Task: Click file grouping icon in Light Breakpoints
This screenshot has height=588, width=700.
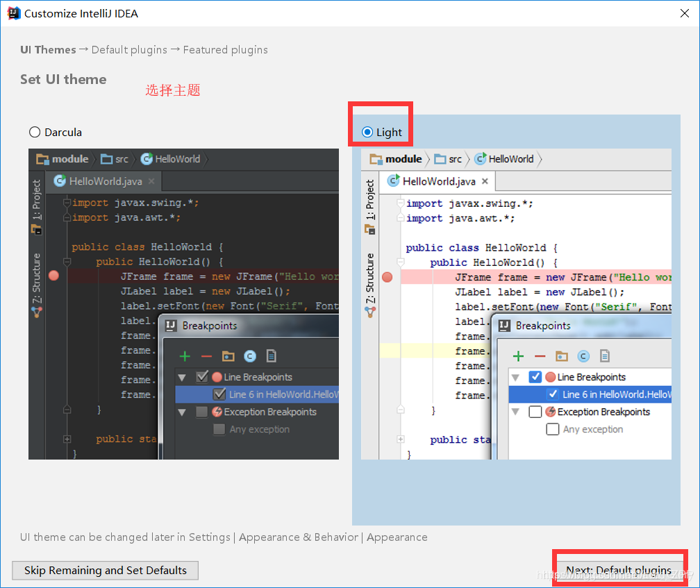Action: click(604, 355)
